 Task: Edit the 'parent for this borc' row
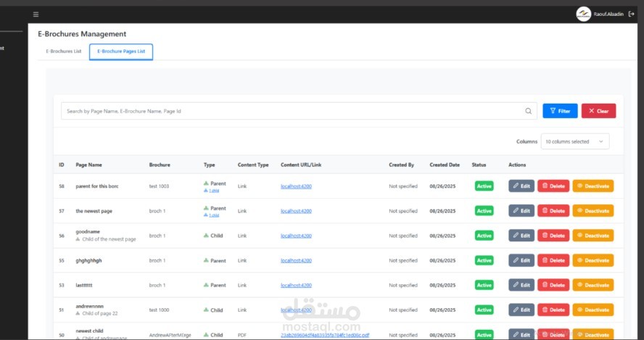(x=521, y=186)
